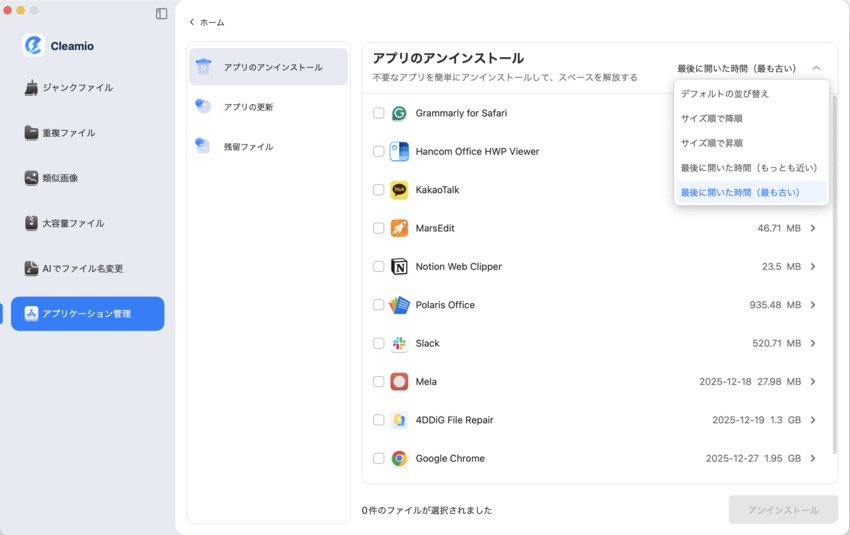This screenshot has height=535, width=850.
Task: Choose 最後に開いた時間(最も古い) option
Action: 751,192
